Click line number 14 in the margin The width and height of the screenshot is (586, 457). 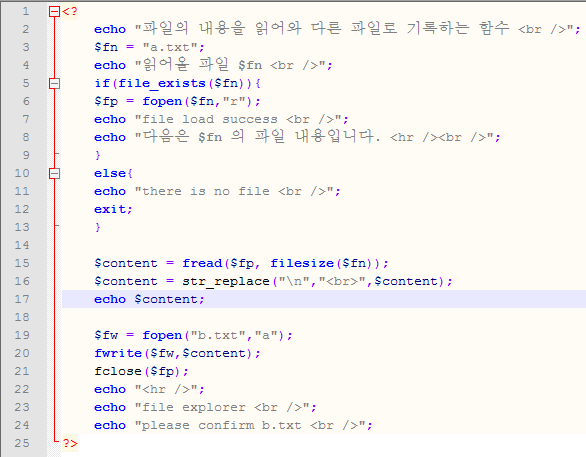pyautogui.click(x=22, y=245)
